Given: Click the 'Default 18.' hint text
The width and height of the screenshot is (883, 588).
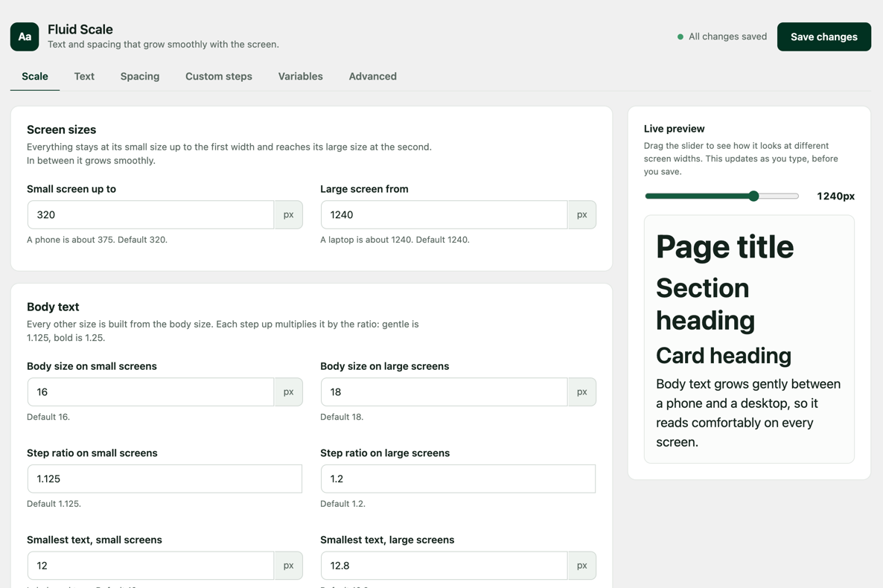Looking at the screenshot, I should 342,418.
